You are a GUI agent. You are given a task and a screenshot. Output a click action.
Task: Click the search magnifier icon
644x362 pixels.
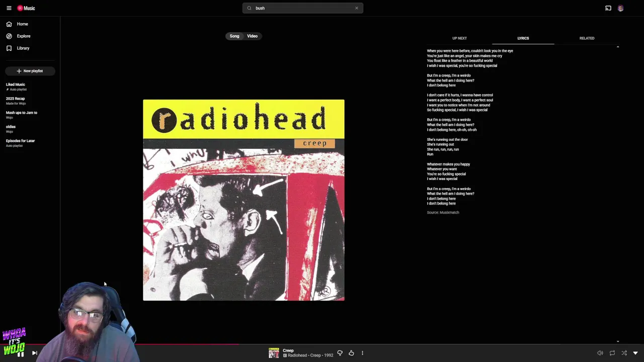click(x=249, y=8)
